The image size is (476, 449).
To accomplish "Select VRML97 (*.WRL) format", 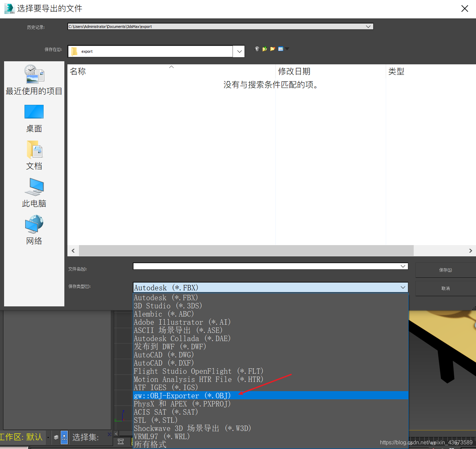I will (271, 436).
